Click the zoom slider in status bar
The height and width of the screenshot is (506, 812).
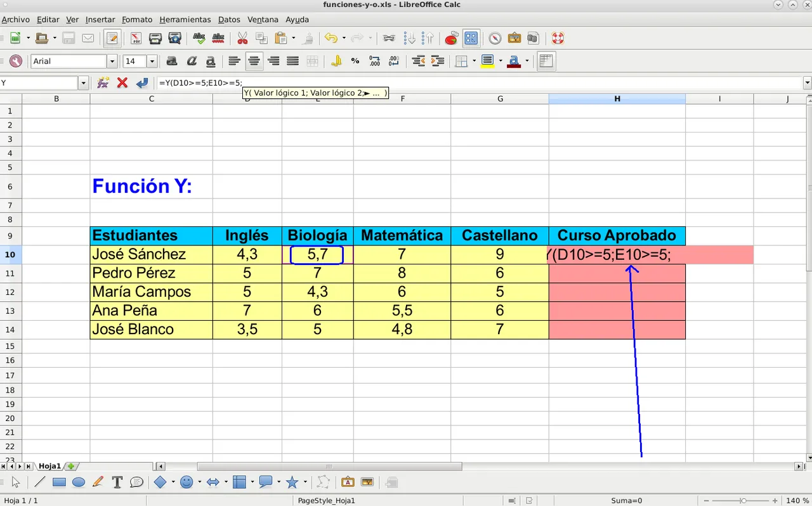[743, 500]
